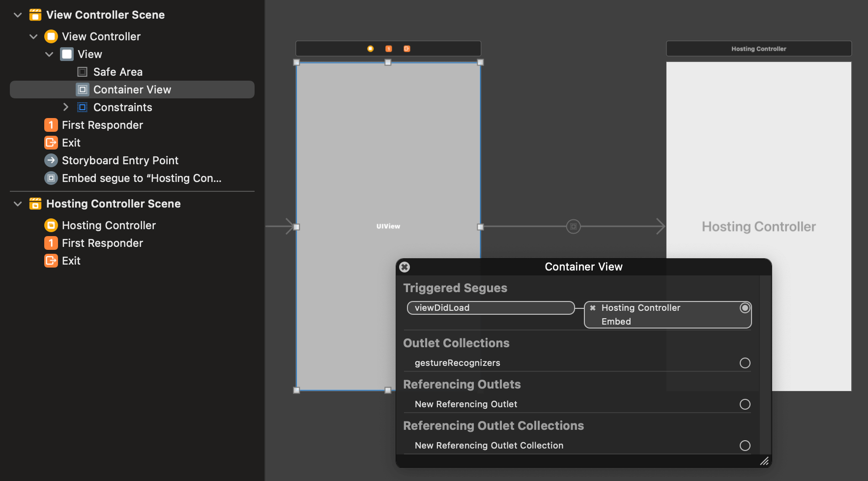868x481 pixels.
Task: Click the gestureRecognizers connection well
Action: pos(745,363)
